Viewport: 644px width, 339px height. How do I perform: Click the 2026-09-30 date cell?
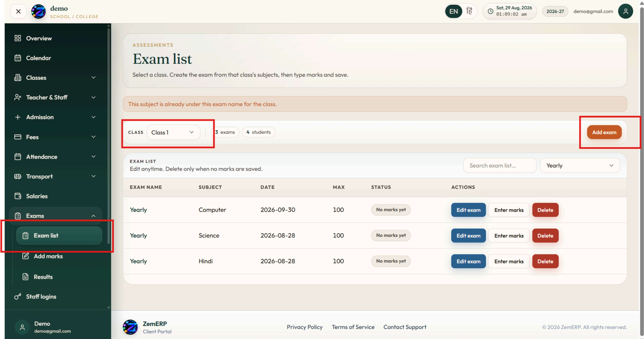278,210
